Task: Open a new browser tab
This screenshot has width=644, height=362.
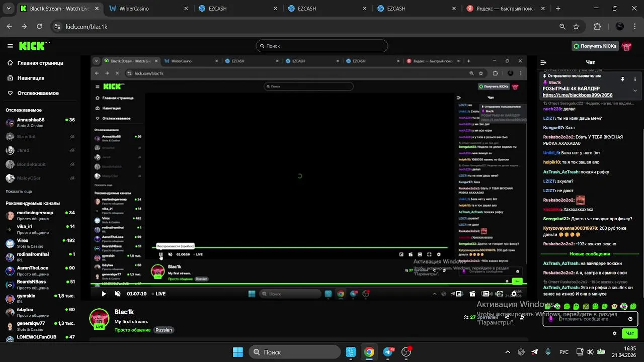Action: [x=557, y=9]
